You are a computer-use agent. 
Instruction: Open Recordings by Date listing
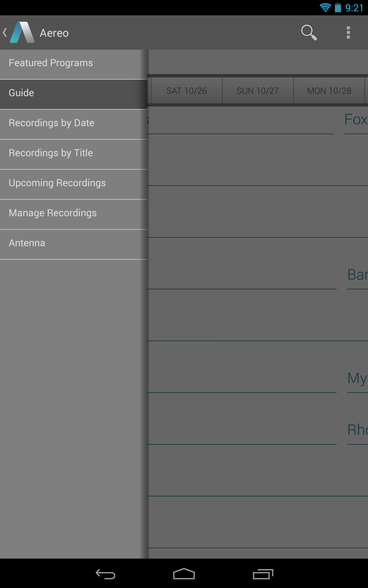click(74, 123)
